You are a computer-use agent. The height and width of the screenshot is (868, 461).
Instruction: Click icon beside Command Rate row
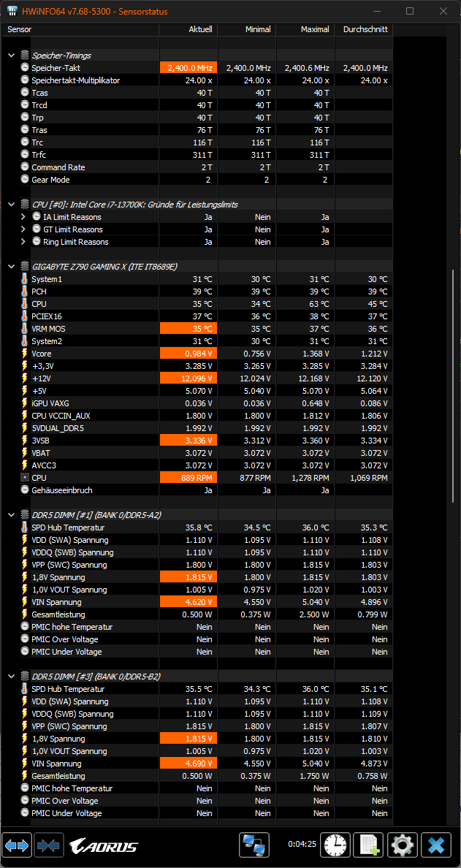click(24, 167)
